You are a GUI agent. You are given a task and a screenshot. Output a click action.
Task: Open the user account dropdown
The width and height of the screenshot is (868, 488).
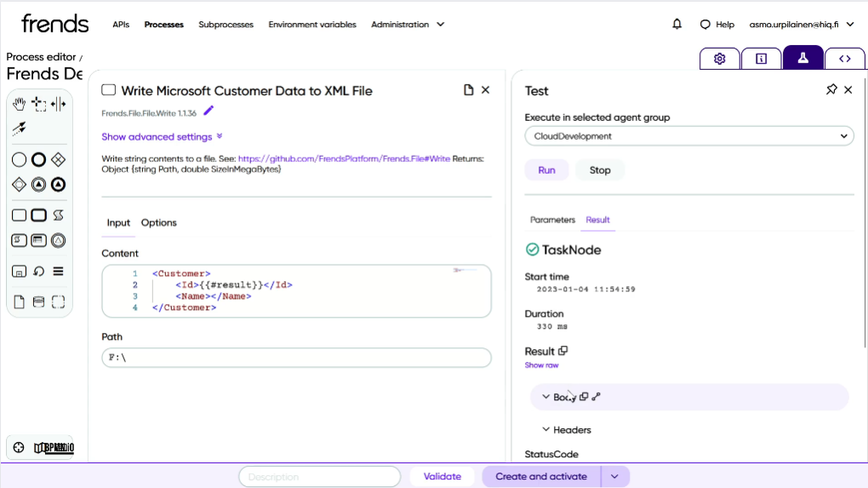tap(802, 25)
